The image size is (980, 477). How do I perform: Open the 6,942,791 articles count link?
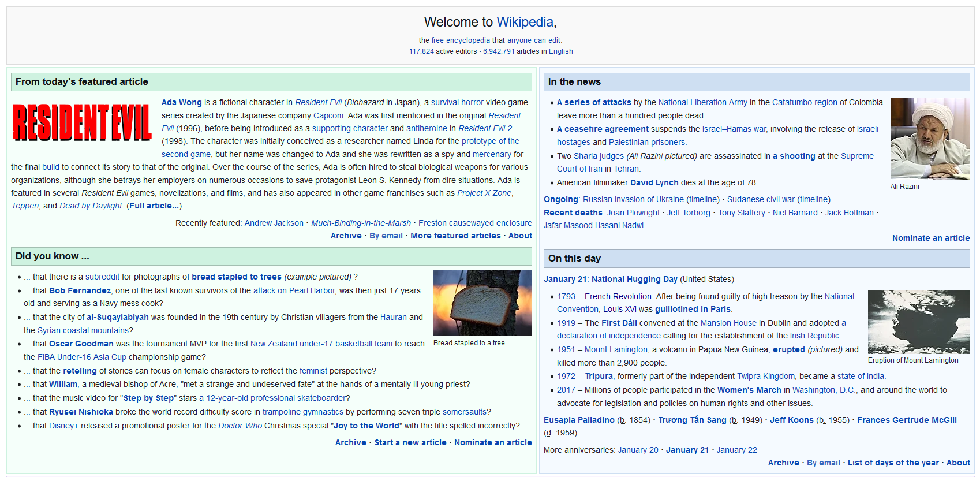click(499, 51)
